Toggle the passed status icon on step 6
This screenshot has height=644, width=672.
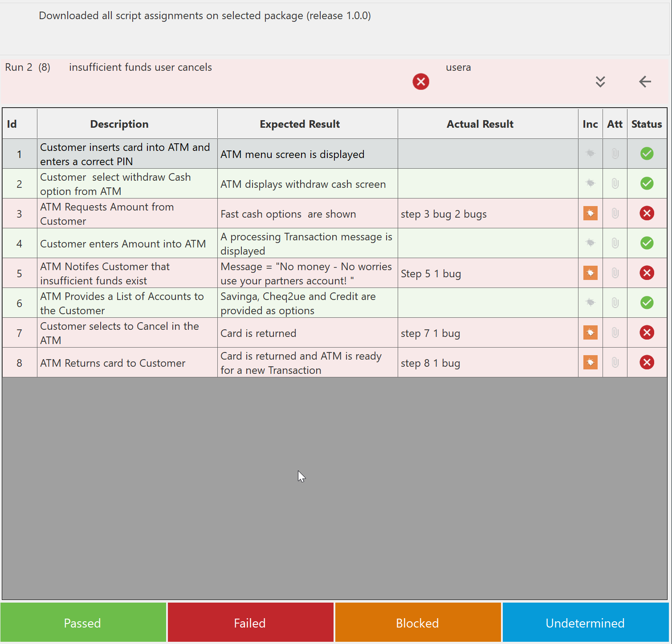tap(647, 303)
